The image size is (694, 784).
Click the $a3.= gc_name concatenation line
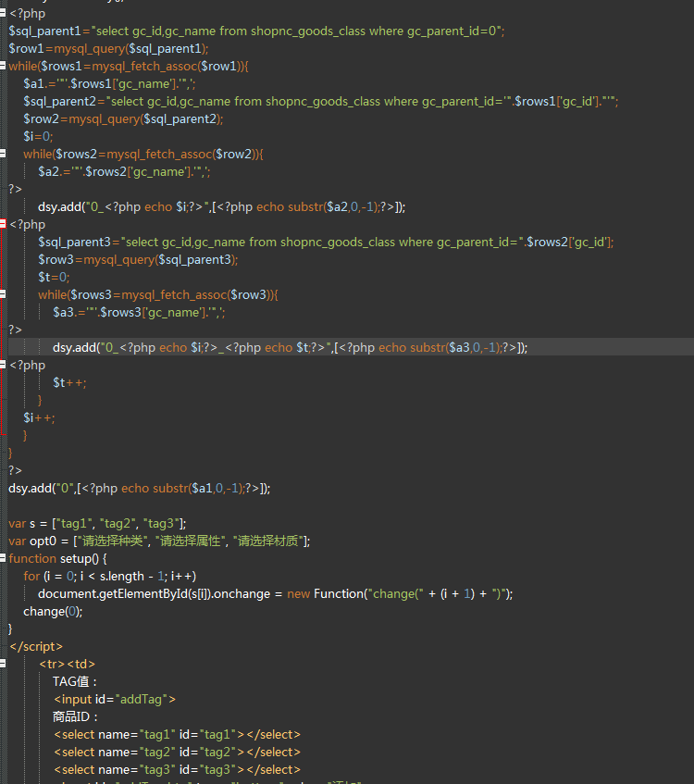click(140, 313)
